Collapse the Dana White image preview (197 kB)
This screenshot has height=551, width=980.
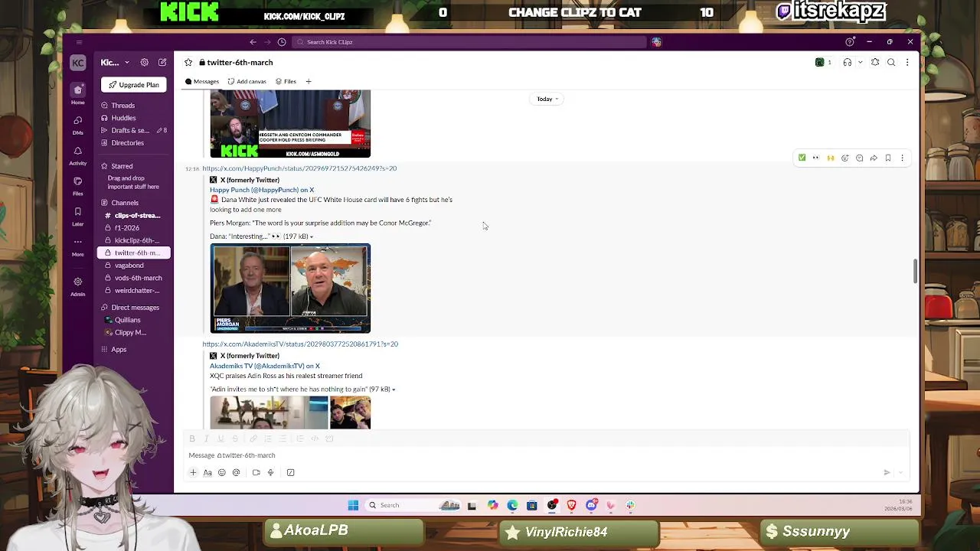pos(311,236)
